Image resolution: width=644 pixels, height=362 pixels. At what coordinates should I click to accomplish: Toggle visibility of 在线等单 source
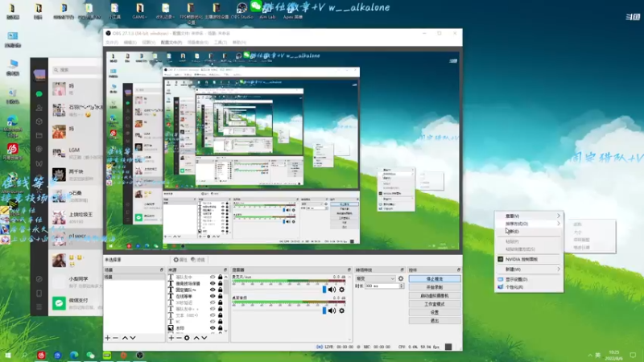coord(213,296)
